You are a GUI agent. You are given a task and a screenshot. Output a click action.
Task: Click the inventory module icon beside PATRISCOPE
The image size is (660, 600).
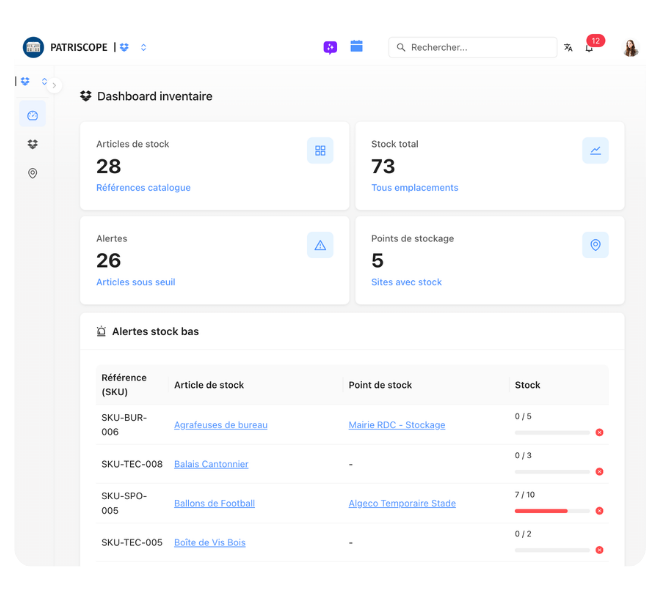point(124,47)
